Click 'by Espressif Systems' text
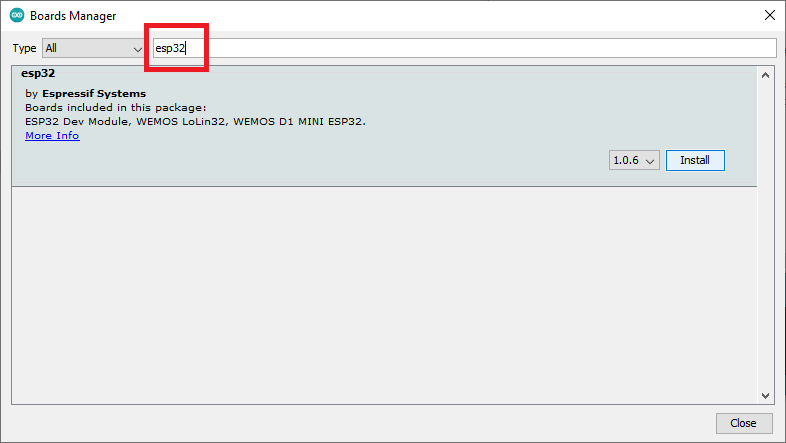 [86, 94]
